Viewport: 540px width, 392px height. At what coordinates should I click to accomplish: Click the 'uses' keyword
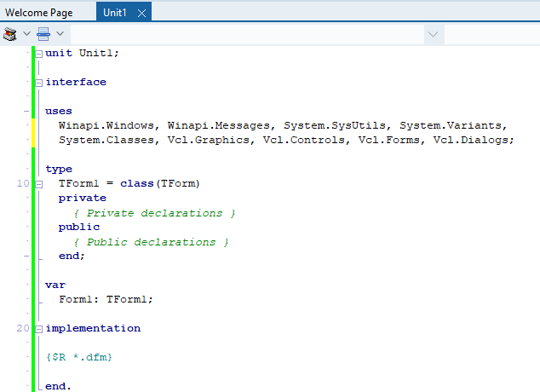59,112
